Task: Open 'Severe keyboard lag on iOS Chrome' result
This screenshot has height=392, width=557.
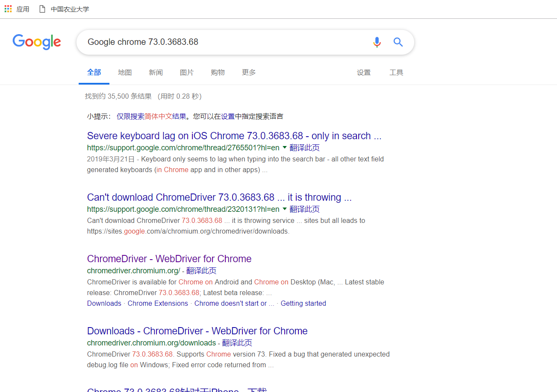Action: pyautogui.click(x=234, y=136)
